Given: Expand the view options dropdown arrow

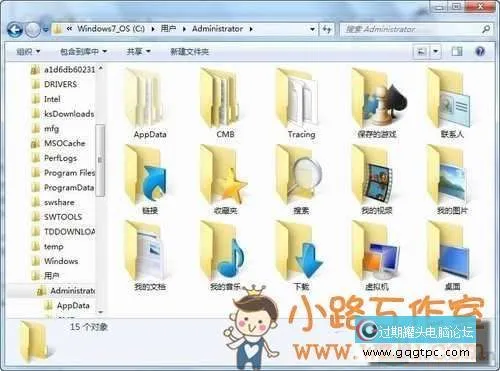Looking at the screenshot, I should (x=435, y=52).
